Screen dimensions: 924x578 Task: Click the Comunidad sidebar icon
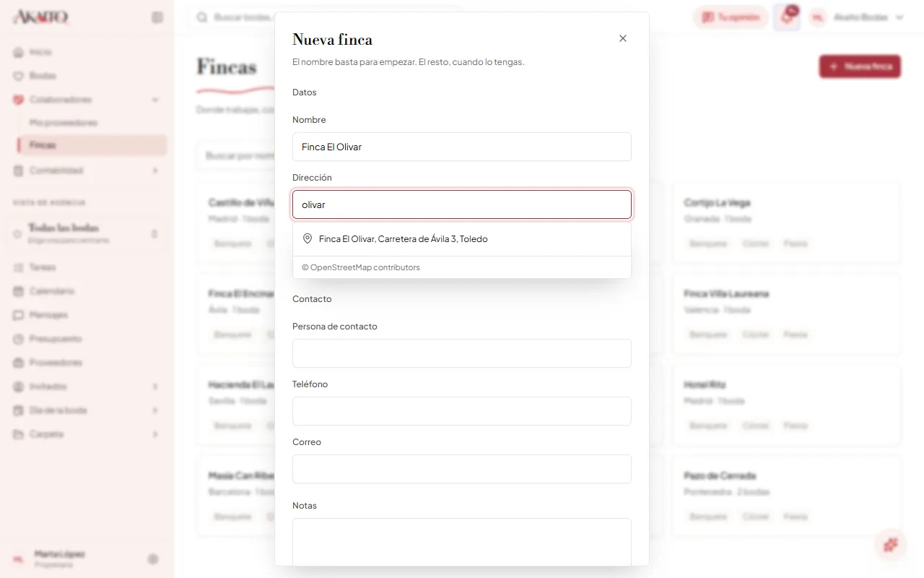19,171
